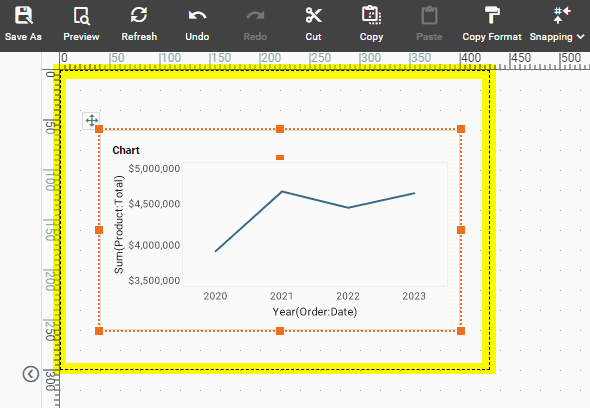Screen dimensions: 590x408
Task: Select the chart's top-left resize handle
Action: [x=99, y=129]
